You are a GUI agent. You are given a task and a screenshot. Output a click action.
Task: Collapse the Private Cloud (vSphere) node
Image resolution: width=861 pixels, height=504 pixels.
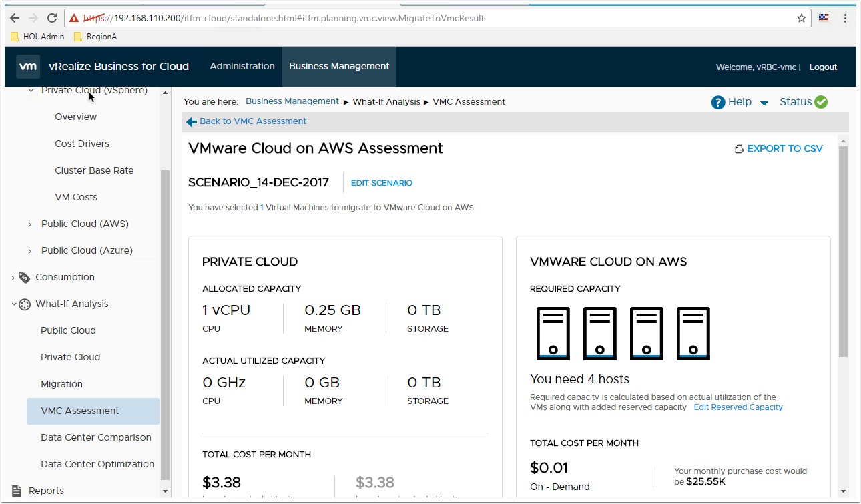coord(31,90)
